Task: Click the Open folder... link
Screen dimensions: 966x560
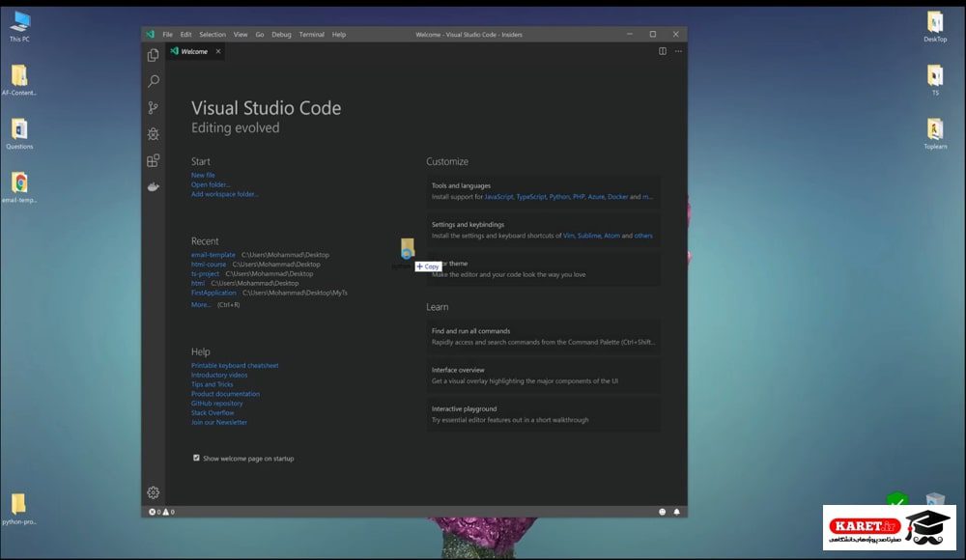Action: (x=210, y=184)
